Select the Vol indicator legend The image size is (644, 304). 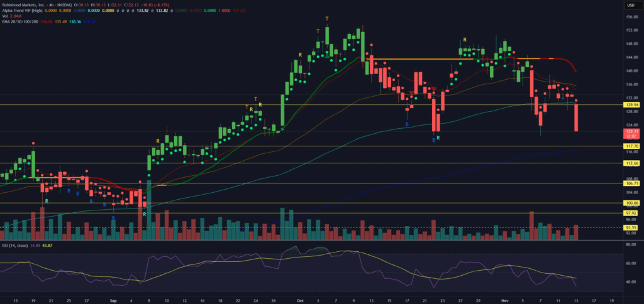[x=4, y=15]
